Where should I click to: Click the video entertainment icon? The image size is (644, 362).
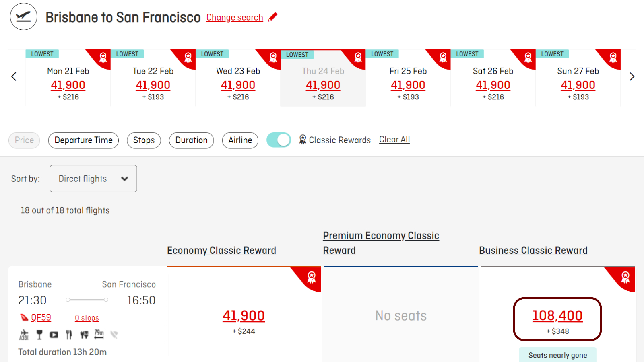(x=54, y=335)
